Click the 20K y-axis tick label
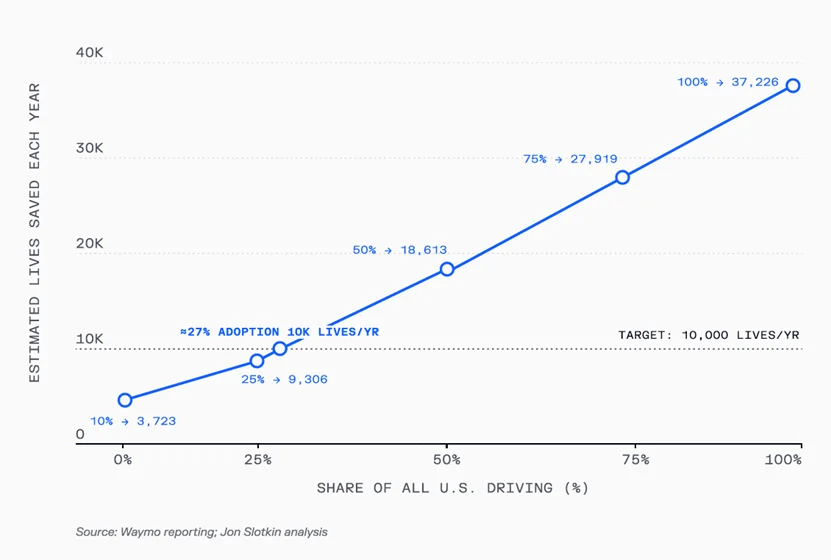The height and width of the screenshot is (560, 831). tap(90, 243)
